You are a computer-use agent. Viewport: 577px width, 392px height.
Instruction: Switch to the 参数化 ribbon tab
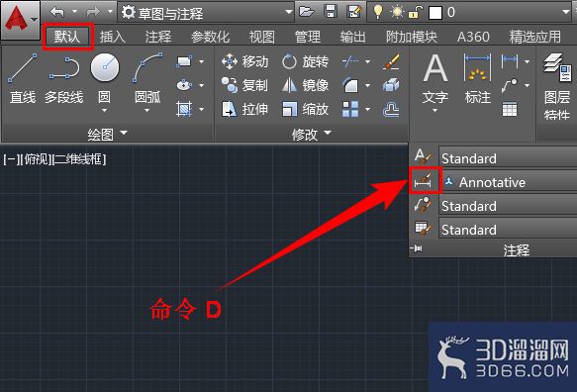210,37
